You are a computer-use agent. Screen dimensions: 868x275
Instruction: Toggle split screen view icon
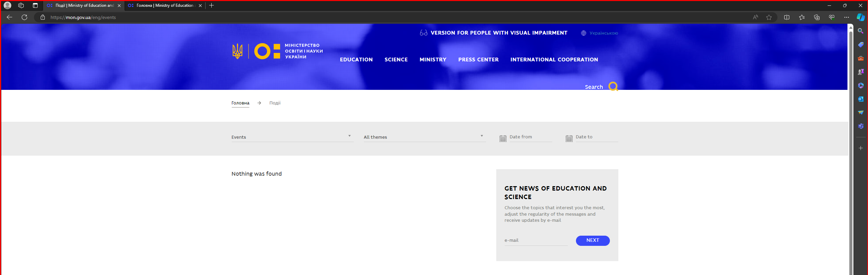(x=787, y=17)
